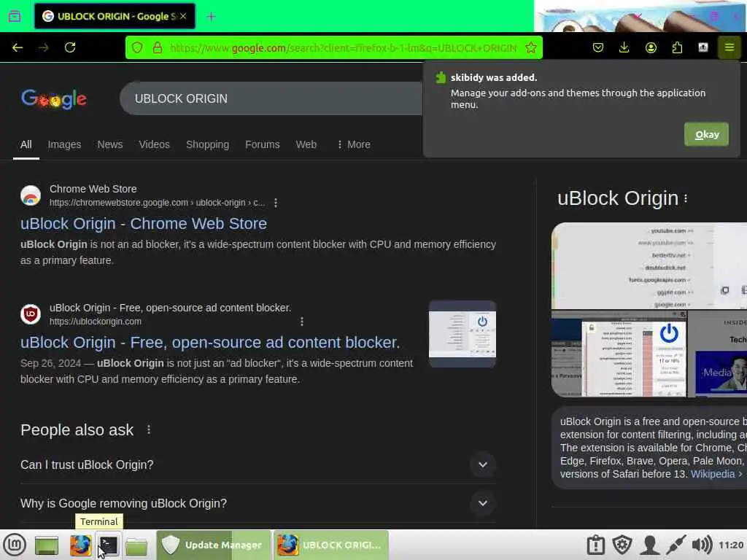The width and height of the screenshot is (747, 560).
Task: Click Okay in the skibidy added notification
Action: point(706,135)
